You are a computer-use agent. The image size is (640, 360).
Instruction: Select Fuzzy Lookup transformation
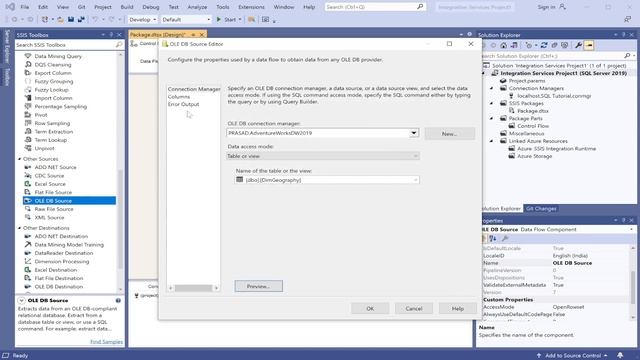pyautogui.click(x=51, y=90)
